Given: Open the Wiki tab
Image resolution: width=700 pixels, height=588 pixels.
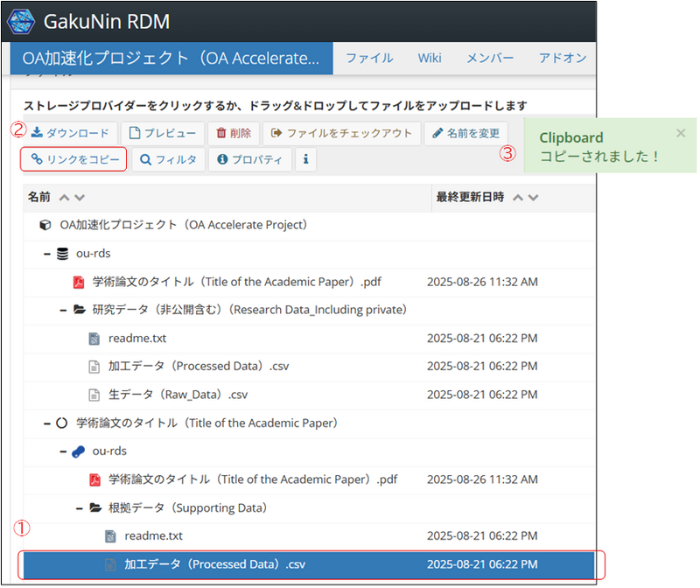Looking at the screenshot, I should click(429, 58).
